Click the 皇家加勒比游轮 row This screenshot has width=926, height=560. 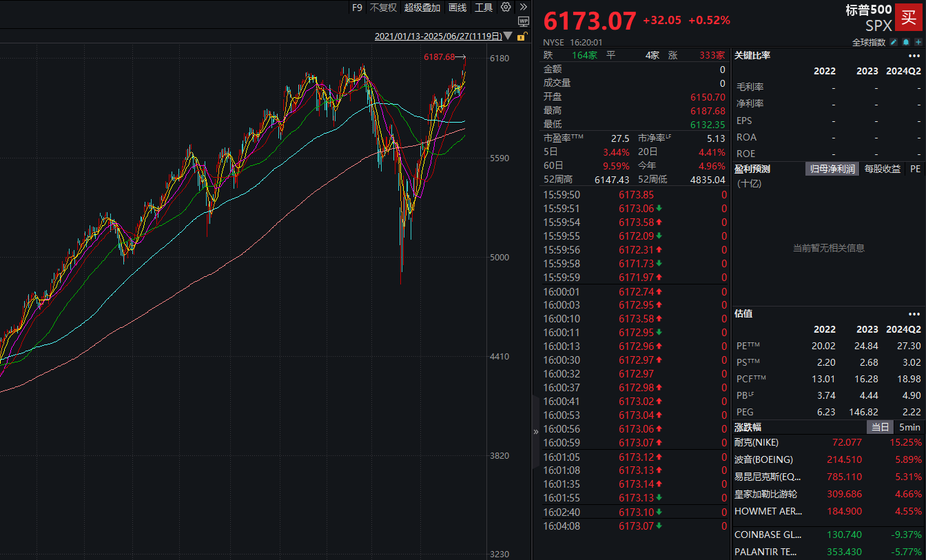click(828, 494)
